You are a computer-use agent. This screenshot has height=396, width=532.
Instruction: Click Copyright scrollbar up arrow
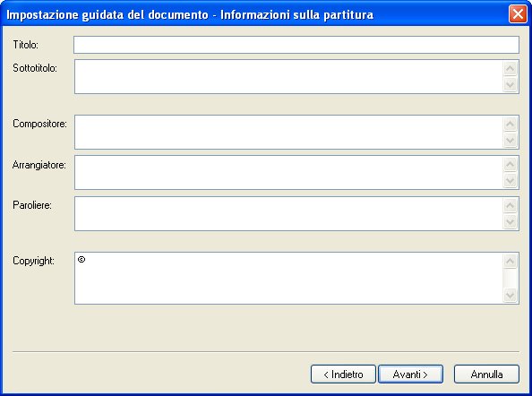pyautogui.click(x=510, y=262)
